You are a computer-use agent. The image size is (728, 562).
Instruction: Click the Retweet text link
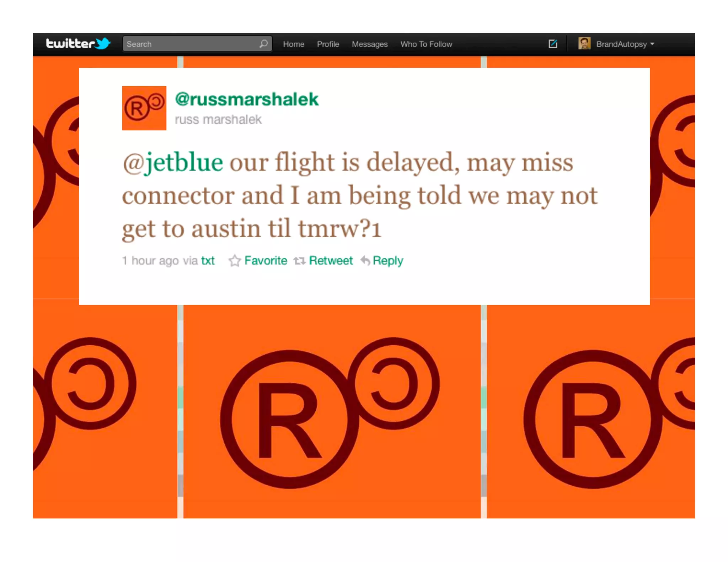click(331, 261)
